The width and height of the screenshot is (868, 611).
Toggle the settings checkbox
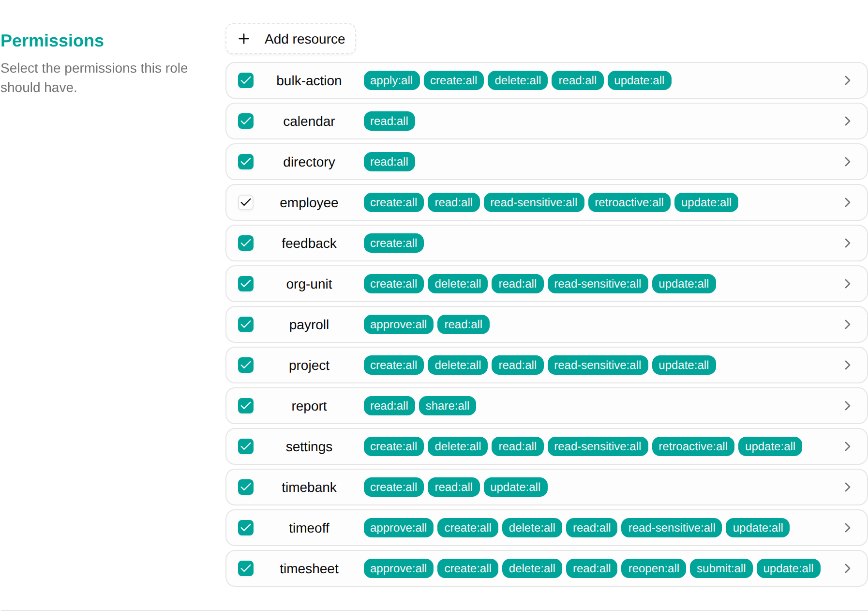(x=246, y=446)
